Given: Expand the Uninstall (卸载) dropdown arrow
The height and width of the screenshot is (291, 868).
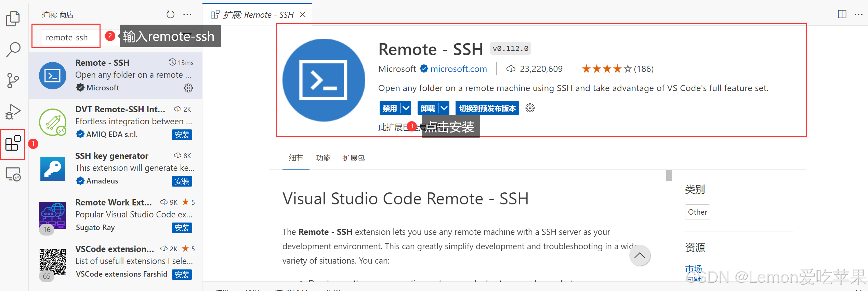Looking at the screenshot, I should (x=444, y=108).
